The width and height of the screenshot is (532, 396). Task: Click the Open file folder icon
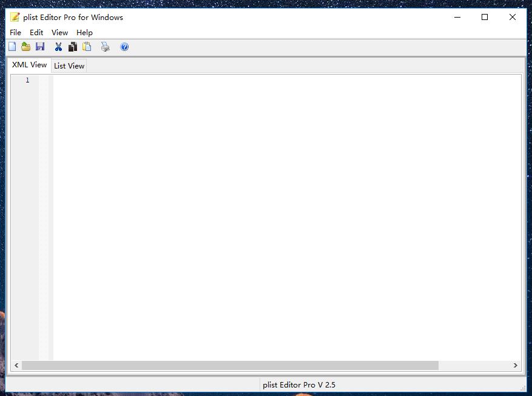click(26, 47)
